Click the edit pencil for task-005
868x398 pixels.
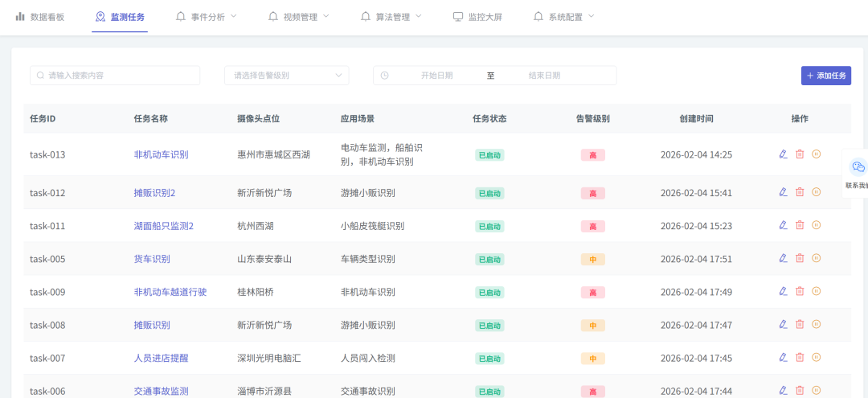[783, 258]
